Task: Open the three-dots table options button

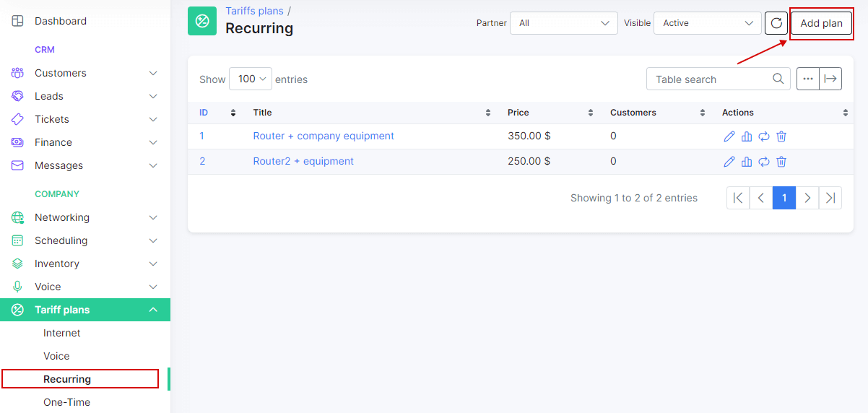Action: 808,79
